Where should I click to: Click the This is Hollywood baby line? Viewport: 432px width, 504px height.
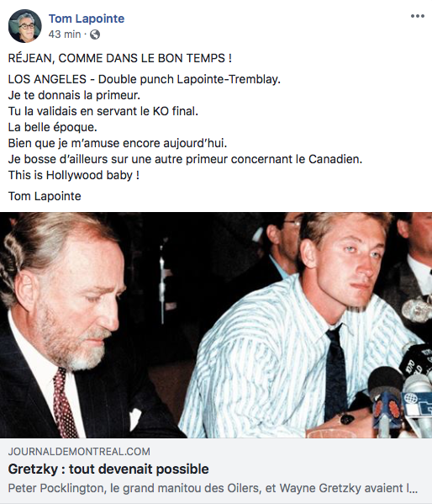(74, 175)
